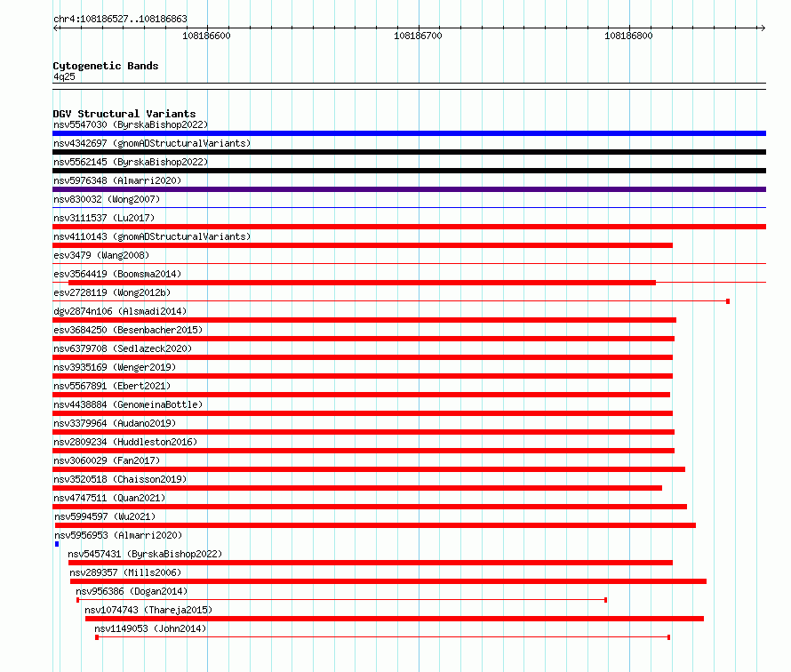Select the nsv1149053 (John2014) label
791x672 pixels.
(x=150, y=628)
